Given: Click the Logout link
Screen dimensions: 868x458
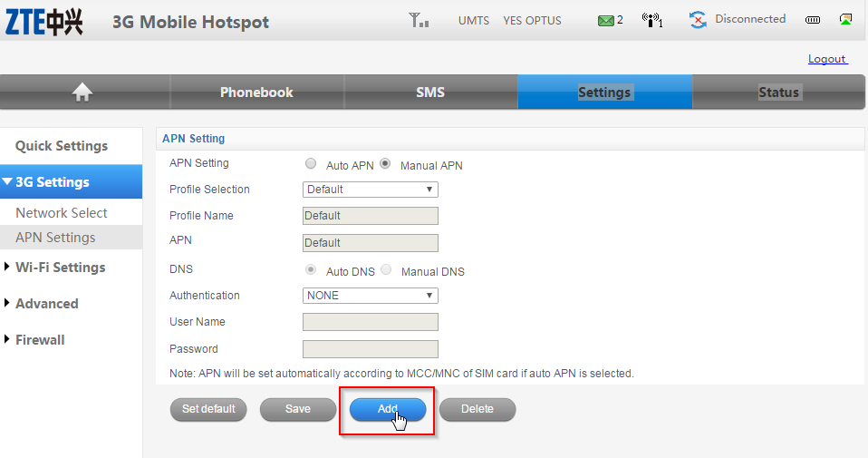Looking at the screenshot, I should click(826, 59).
